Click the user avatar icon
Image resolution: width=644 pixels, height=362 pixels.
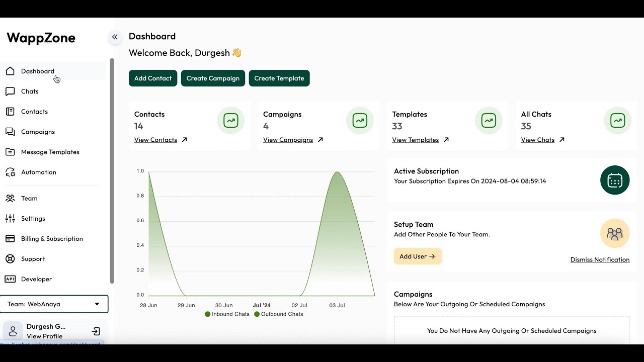click(13, 331)
